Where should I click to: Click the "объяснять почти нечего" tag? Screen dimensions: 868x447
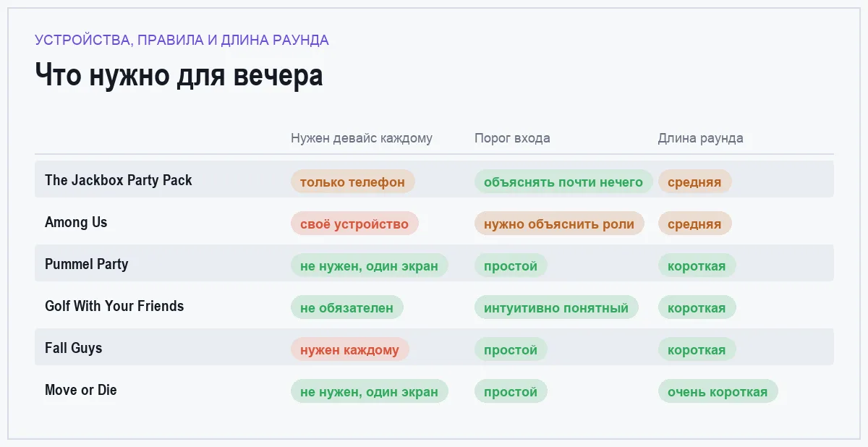click(563, 182)
